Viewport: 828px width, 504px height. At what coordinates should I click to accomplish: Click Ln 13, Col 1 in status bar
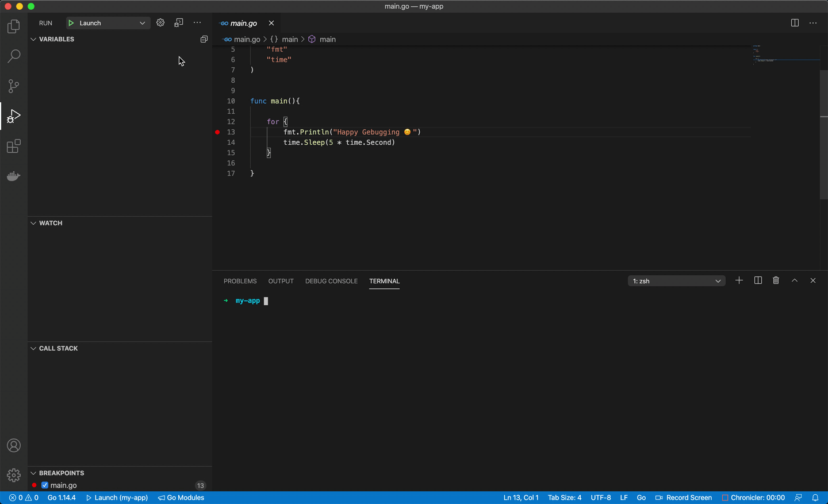(x=521, y=498)
